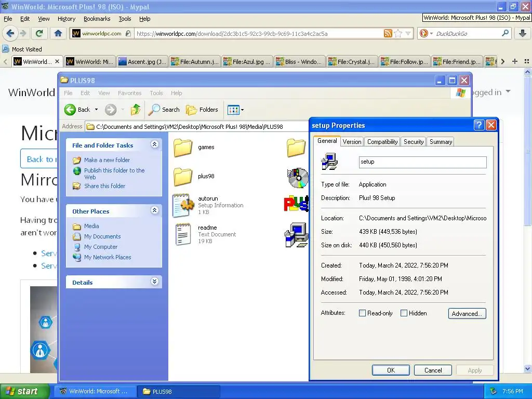532x399 pixels.
Task: Collapse Other Places panel
Action: [x=154, y=210]
